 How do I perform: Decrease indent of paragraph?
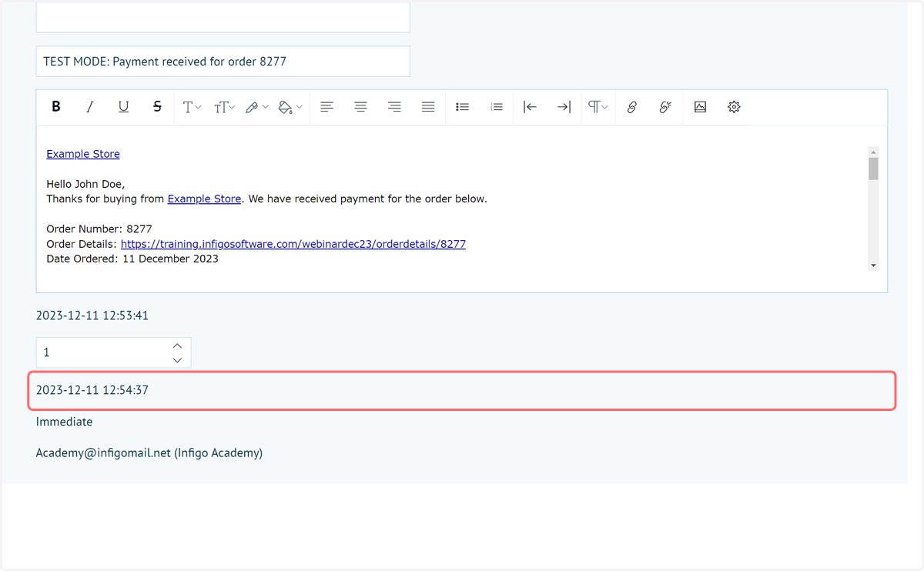point(530,107)
